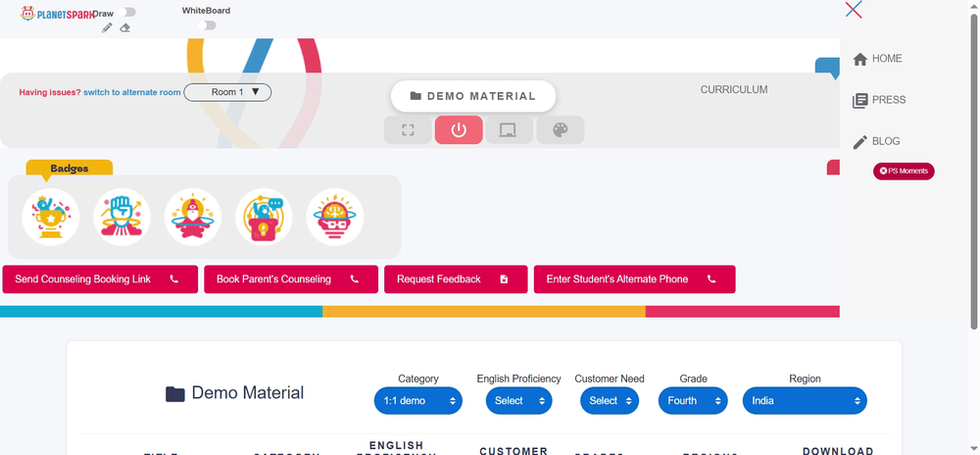The height and width of the screenshot is (455, 980).
Task: Open the color palette icon
Action: 561,130
